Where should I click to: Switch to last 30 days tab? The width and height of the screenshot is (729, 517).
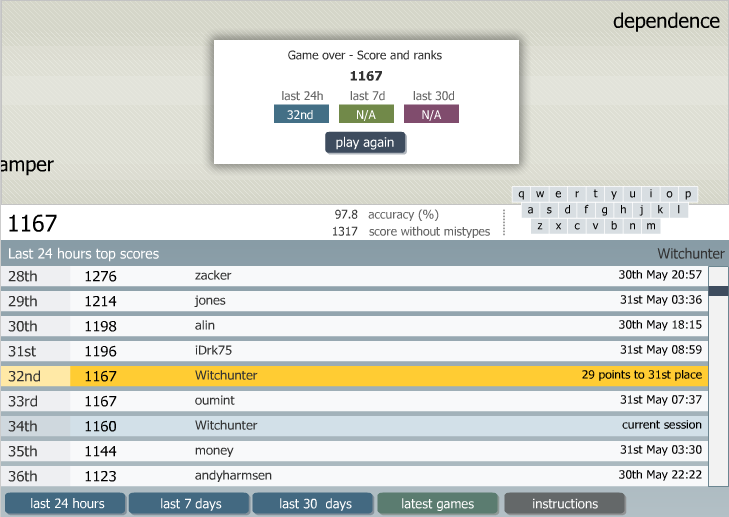313,504
